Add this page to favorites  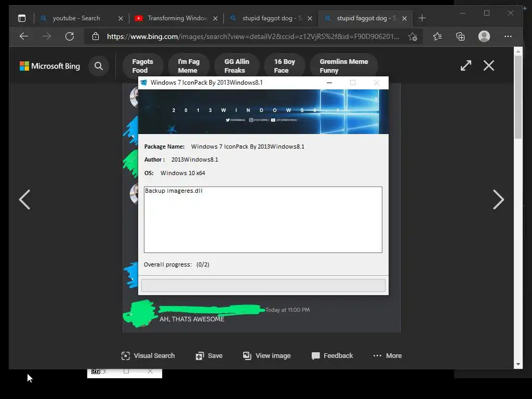click(413, 37)
